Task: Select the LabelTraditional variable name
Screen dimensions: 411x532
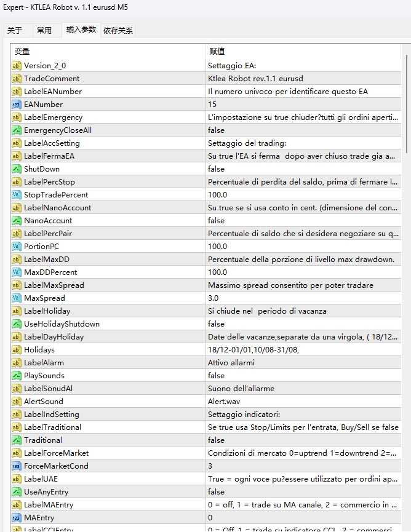Action: (52, 427)
